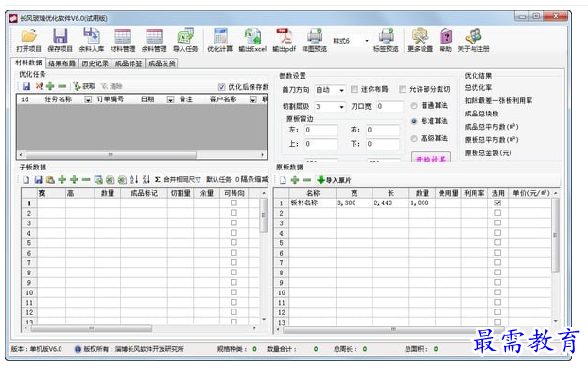Click the 下 margin input field
Screen dimensions: 588x371
pyautogui.click(x=383, y=144)
